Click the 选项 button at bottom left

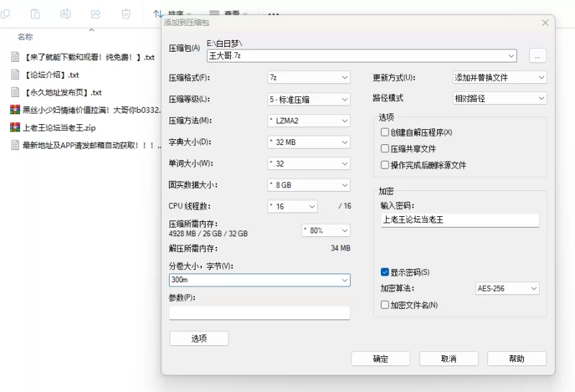[x=199, y=339]
